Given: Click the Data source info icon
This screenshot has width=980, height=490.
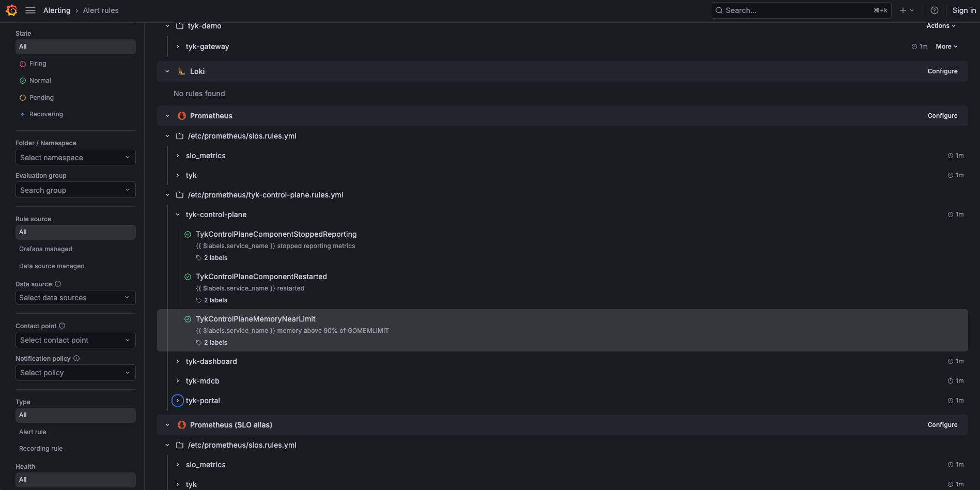Looking at the screenshot, I should click(58, 284).
